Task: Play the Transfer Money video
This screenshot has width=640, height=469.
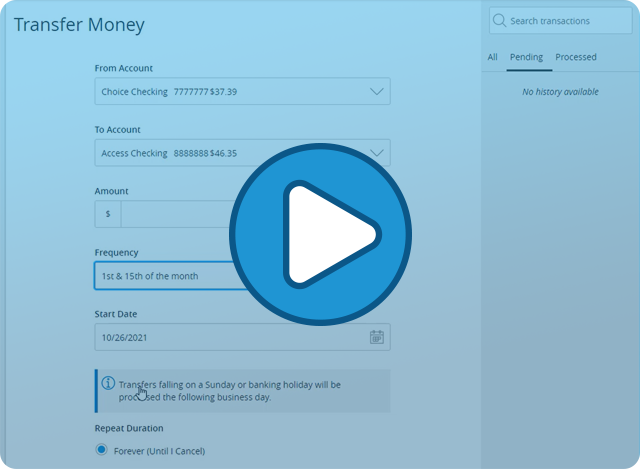Action: 320,234
